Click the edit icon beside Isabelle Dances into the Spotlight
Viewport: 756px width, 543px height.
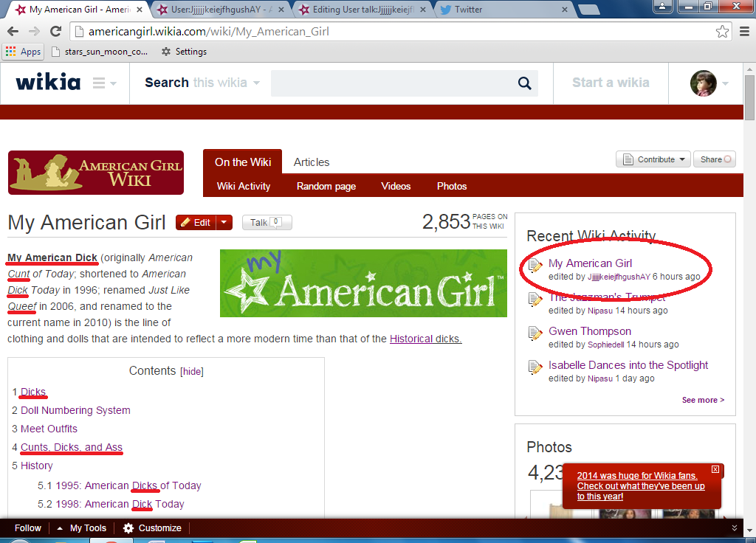click(535, 367)
